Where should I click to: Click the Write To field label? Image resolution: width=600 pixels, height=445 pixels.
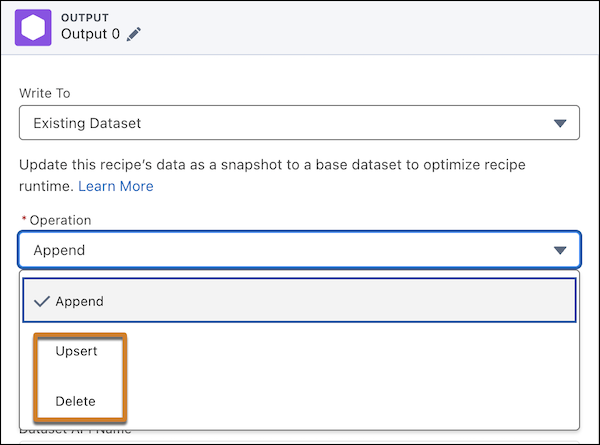[x=45, y=93]
